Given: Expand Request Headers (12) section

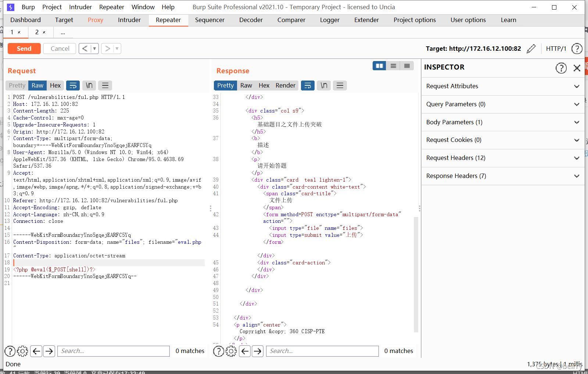Looking at the screenshot, I should 503,158.
